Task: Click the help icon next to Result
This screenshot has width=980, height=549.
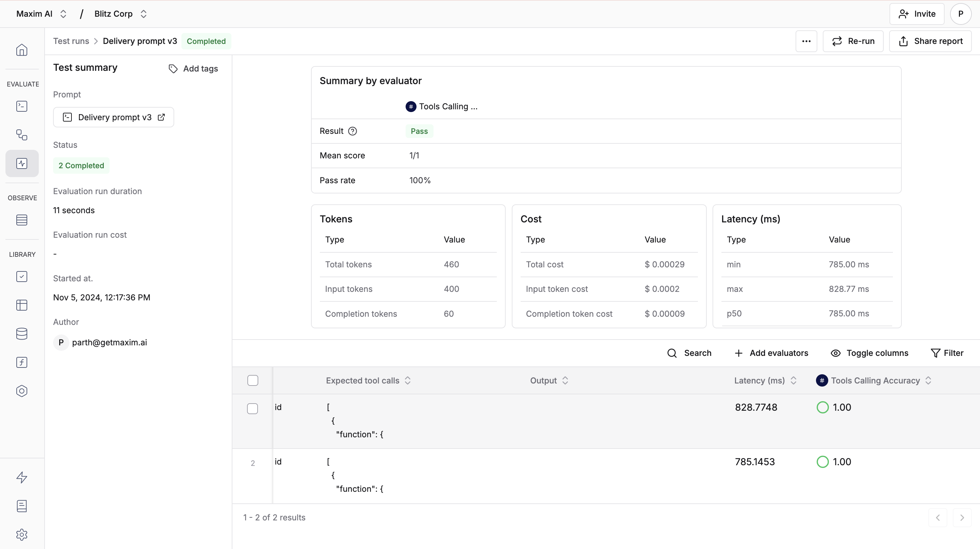Action: pos(353,131)
